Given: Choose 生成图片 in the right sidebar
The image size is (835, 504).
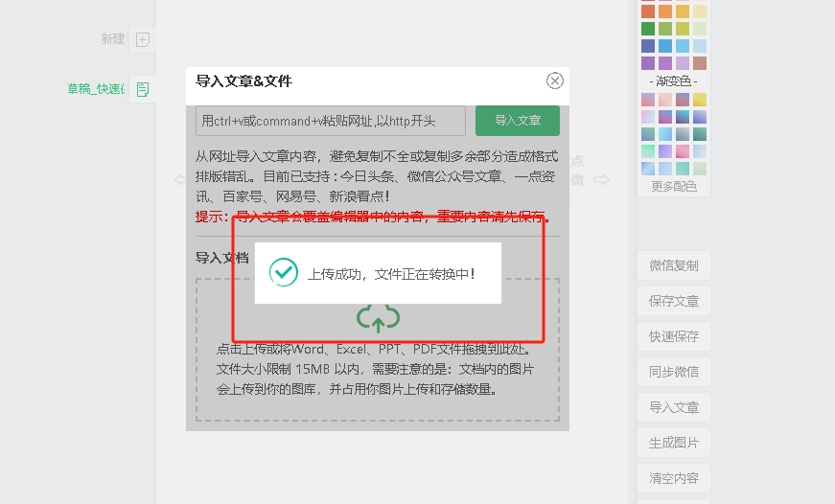Looking at the screenshot, I should [x=673, y=443].
